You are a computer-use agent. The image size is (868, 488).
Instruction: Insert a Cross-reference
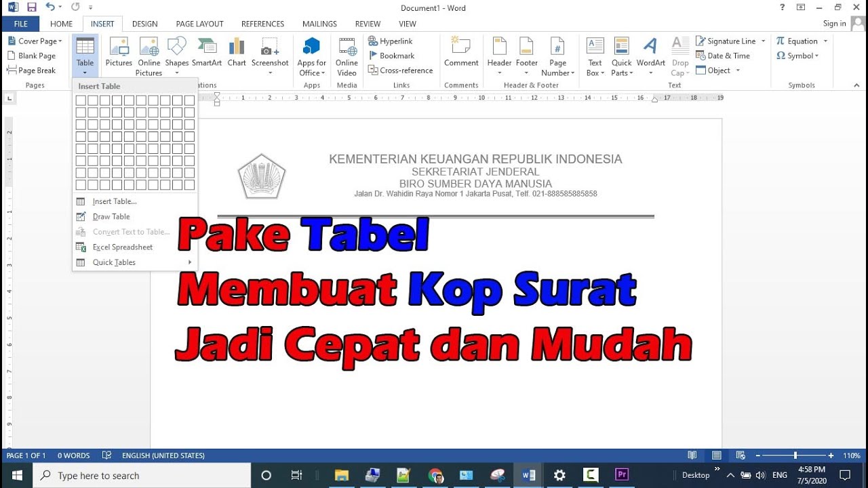pos(401,70)
